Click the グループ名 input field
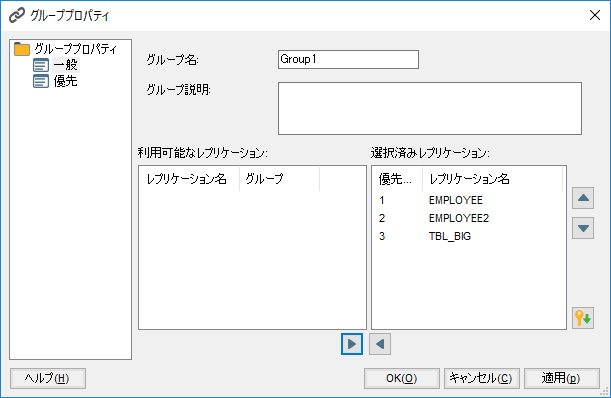611x398 pixels. [348, 59]
